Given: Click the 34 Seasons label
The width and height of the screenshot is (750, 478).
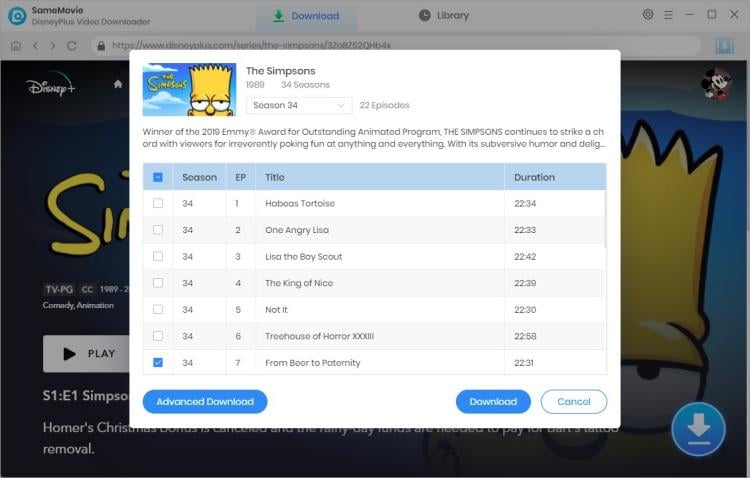Looking at the screenshot, I should pyautogui.click(x=306, y=85).
